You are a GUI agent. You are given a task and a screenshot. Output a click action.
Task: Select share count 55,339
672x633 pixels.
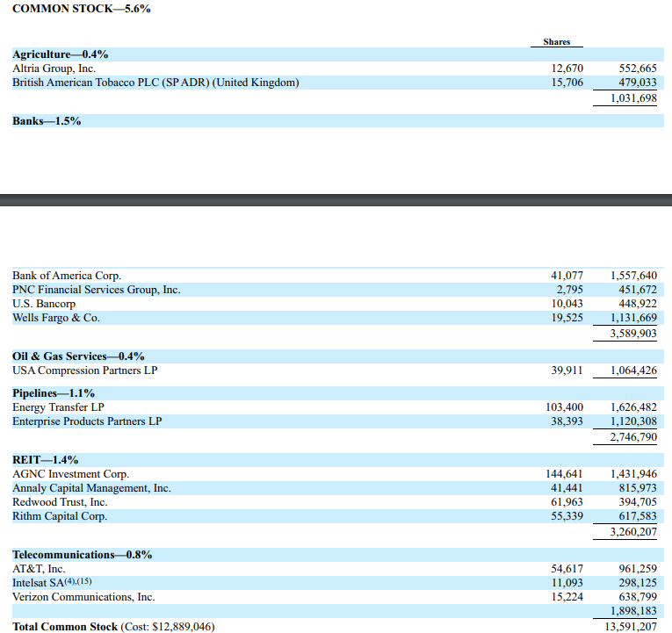pyautogui.click(x=567, y=517)
